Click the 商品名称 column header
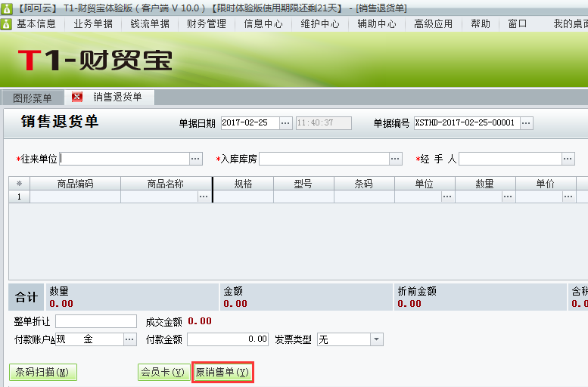Screen dimensions: 588x387 (x=166, y=184)
